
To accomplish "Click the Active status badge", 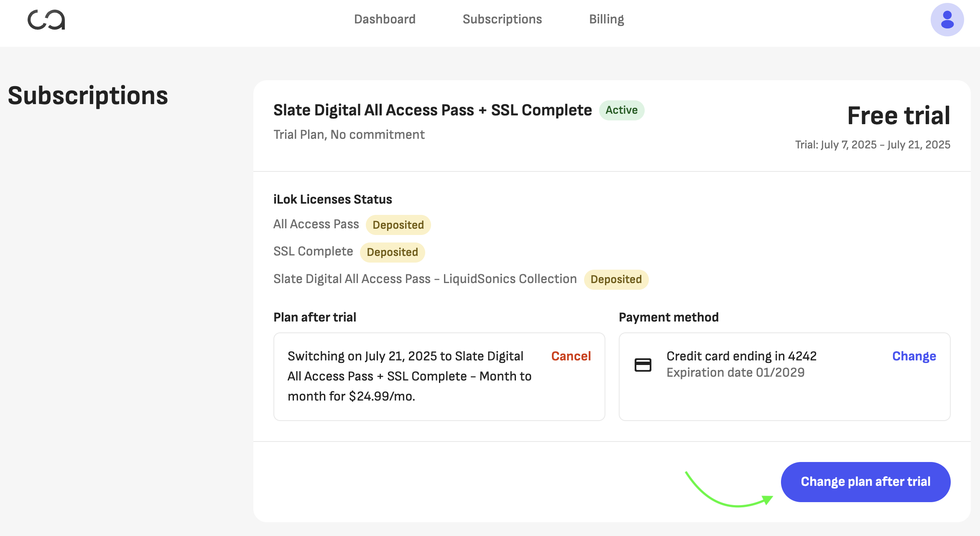I will 621,110.
